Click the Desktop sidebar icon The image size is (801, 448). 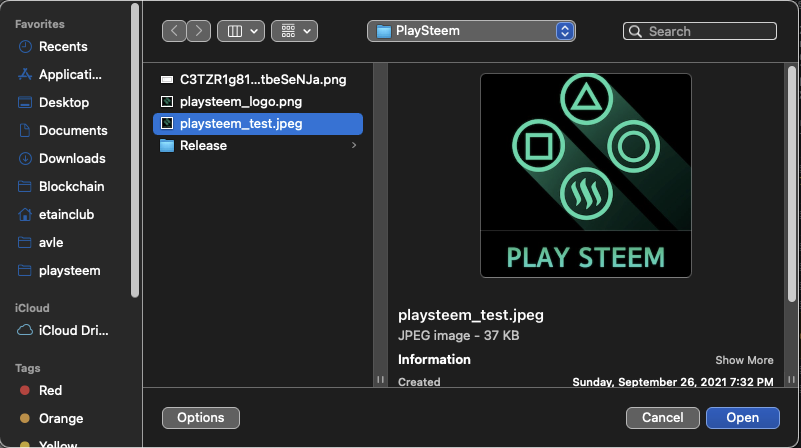pyautogui.click(x=25, y=103)
